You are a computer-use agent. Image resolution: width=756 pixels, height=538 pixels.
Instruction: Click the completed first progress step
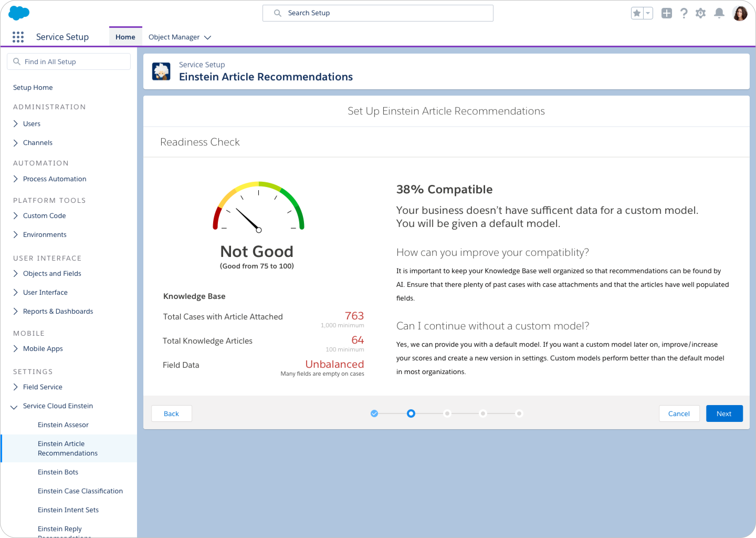click(374, 413)
